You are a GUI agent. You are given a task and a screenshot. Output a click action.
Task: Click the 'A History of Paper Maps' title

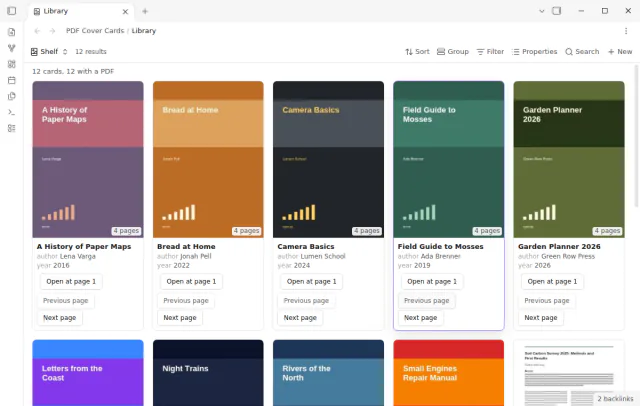click(x=84, y=246)
